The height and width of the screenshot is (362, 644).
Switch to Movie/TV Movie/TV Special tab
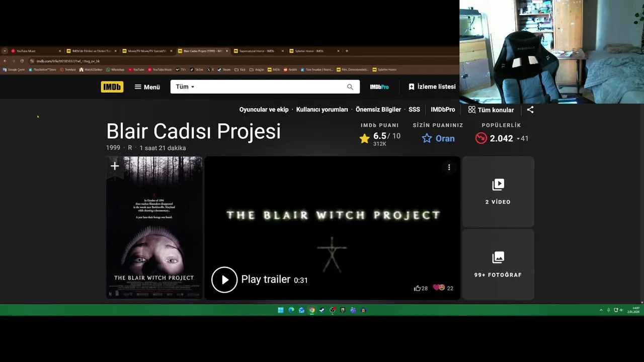click(x=147, y=51)
